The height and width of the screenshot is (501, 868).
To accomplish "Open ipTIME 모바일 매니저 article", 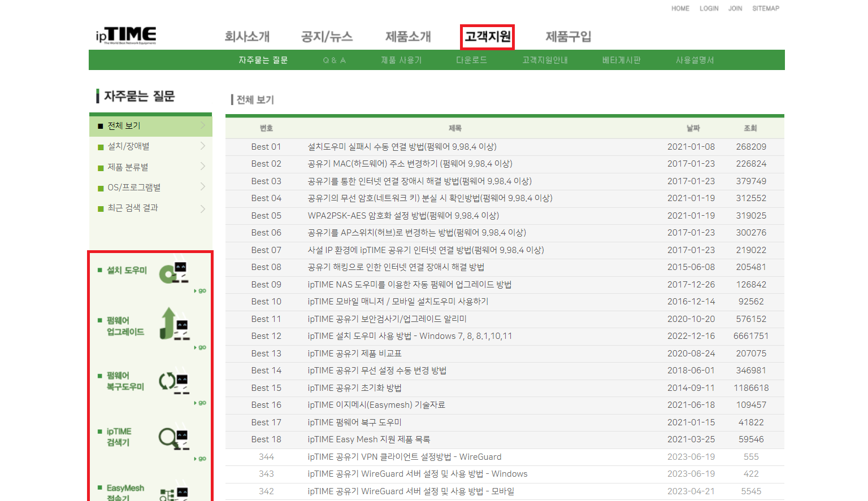I will click(398, 302).
